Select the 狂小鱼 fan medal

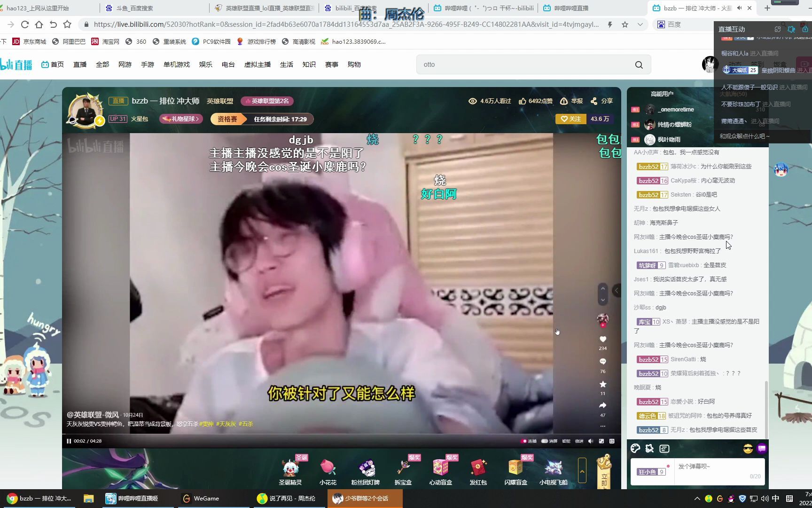[651, 472]
